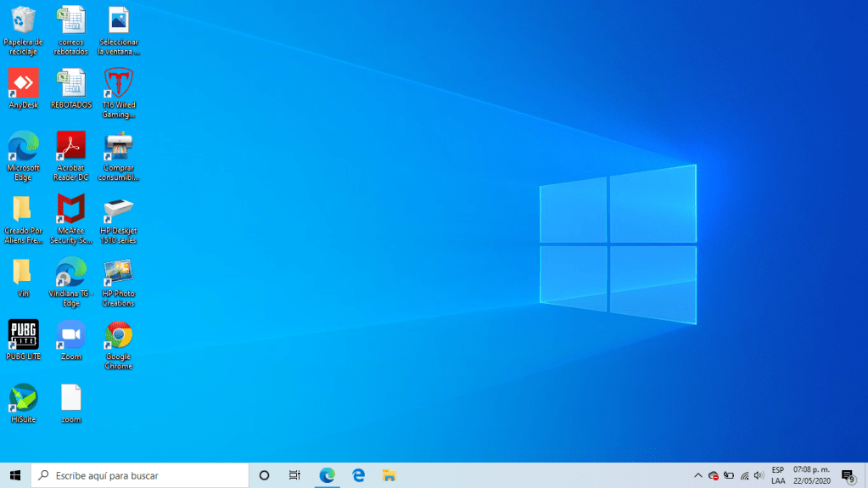Select the REBOTADOS spreadsheet file
Image resolution: width=868 pixels, height=488 pixels.
(70, 84)
